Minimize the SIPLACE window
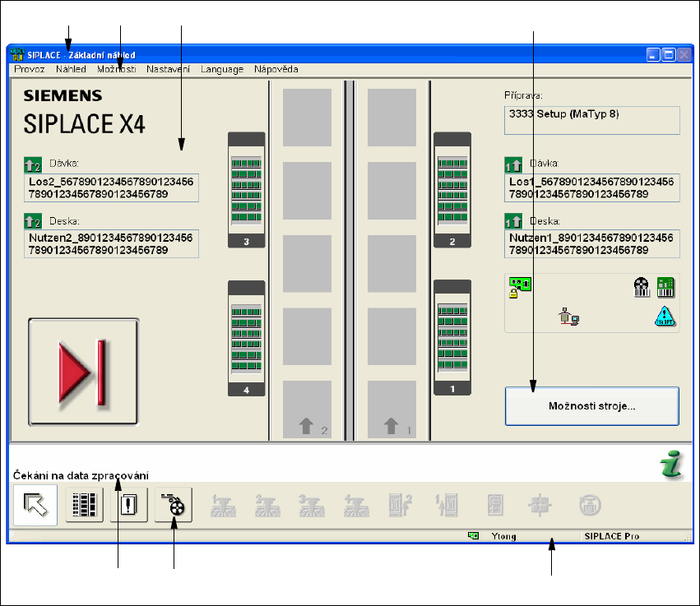The image size is (700, 606). click(x=653, y=55)
